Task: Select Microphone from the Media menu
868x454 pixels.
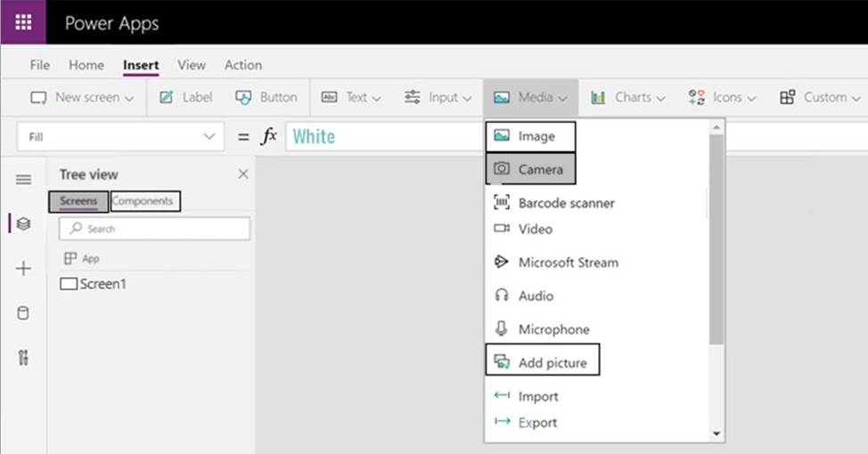Action: [x=553, y=329]
